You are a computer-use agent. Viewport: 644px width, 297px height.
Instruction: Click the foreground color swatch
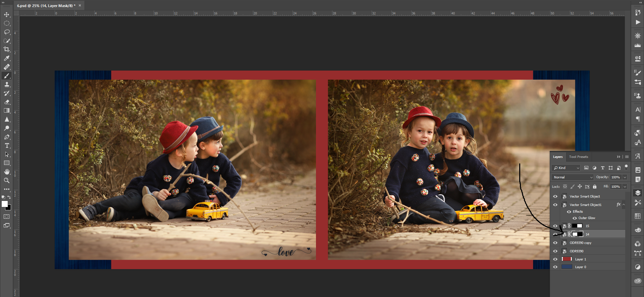(4, 204)
